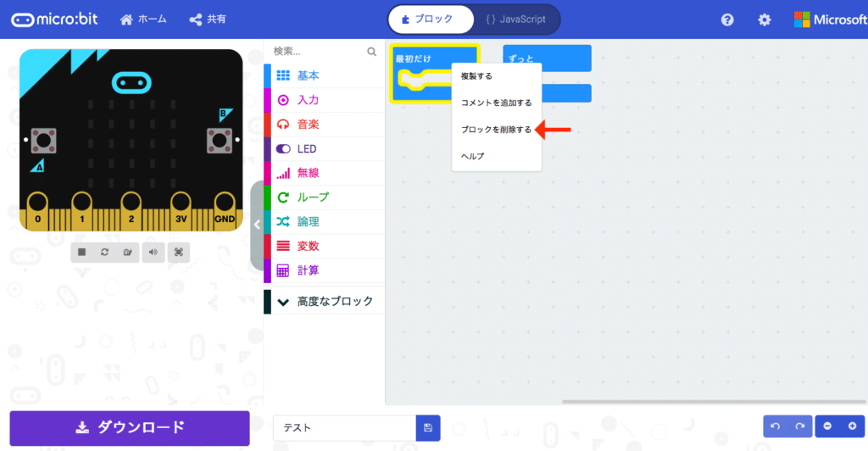Open the 基本 block category
Viewport: 868px width, 451px height.
coord(325,75)
